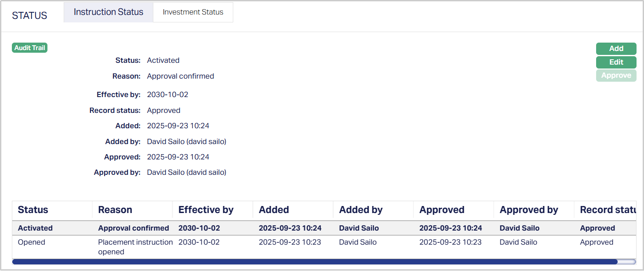
Task: Sort by the Approved column header
Action: click(441, 210)
